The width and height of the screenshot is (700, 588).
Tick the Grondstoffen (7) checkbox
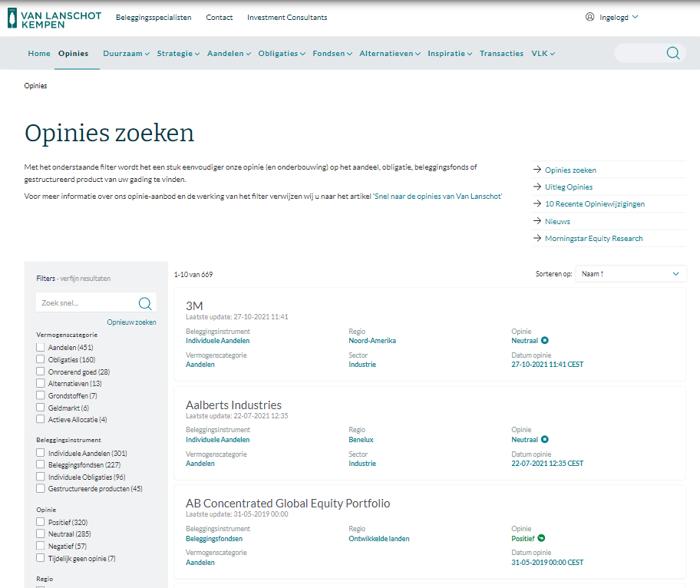pos(40,395)
